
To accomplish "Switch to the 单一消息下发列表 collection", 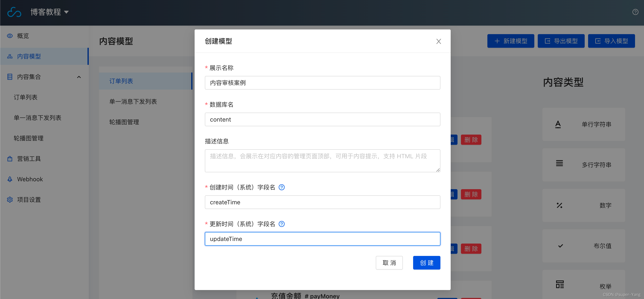I will coord(38,118).
